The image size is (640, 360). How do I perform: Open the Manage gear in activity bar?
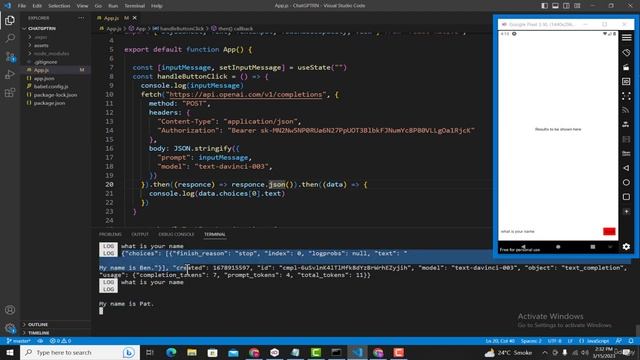tap(10, 328)
